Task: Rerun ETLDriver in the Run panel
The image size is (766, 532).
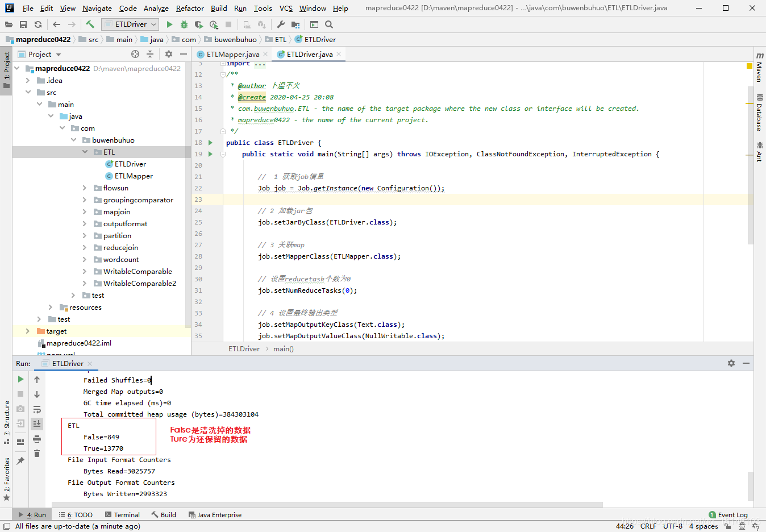Action: 20,379
